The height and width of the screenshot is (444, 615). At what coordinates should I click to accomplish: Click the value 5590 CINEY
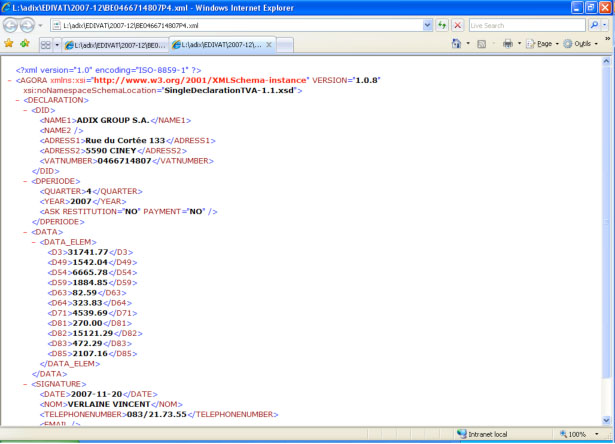tap(111, 151)
